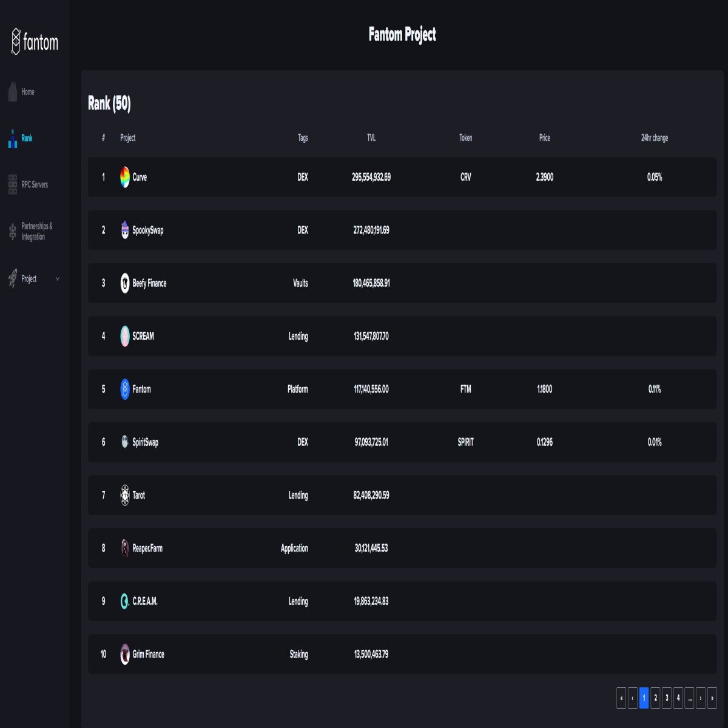
Task: Click the Beefy Finance logo
Action: pos(124,283)
